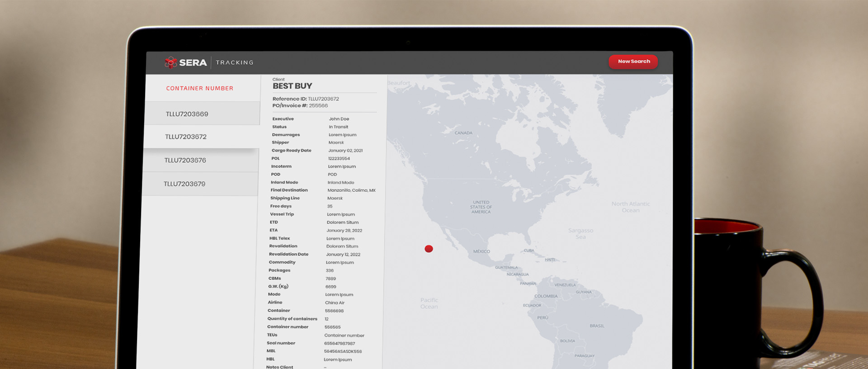Image resolution: width=868 pixels, height=369 pixels.
Task: Click the CONTAINER NUMBER sidebar header
Action: point(200,88)
